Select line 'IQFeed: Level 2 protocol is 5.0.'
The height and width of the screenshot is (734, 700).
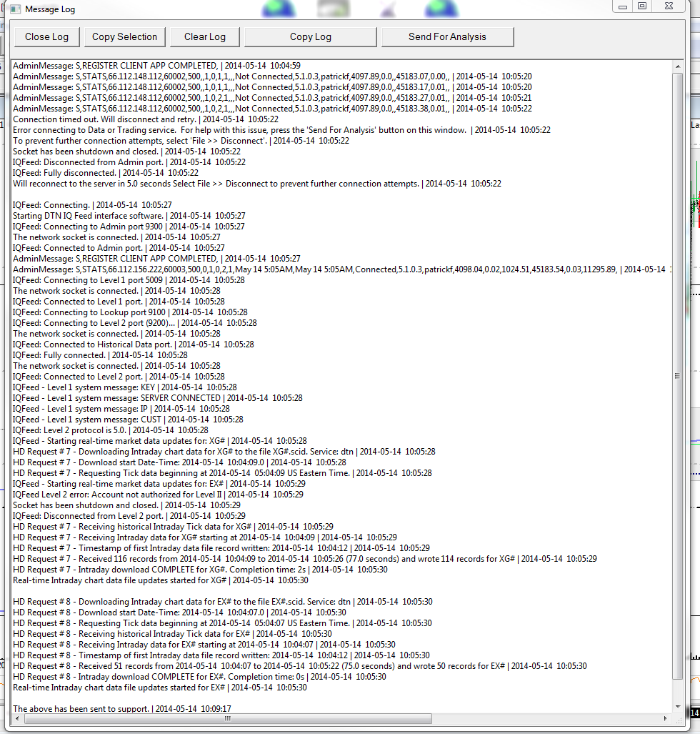pyautogui.click(x=111, y=431)
